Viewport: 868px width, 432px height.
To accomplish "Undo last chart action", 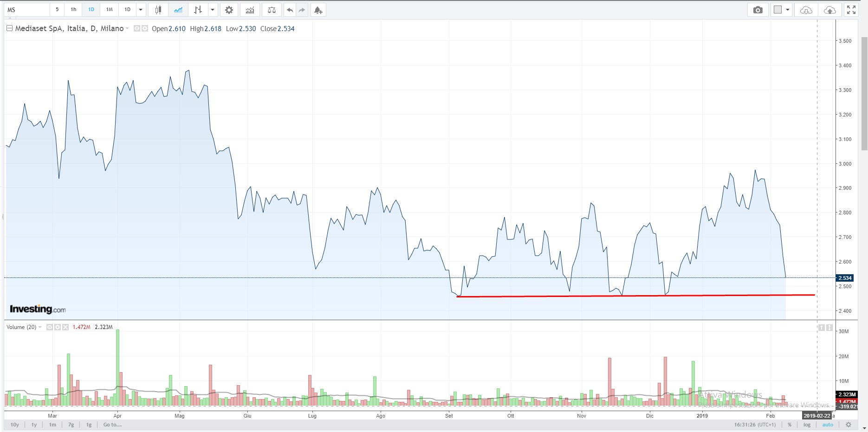I will (290, 10).
